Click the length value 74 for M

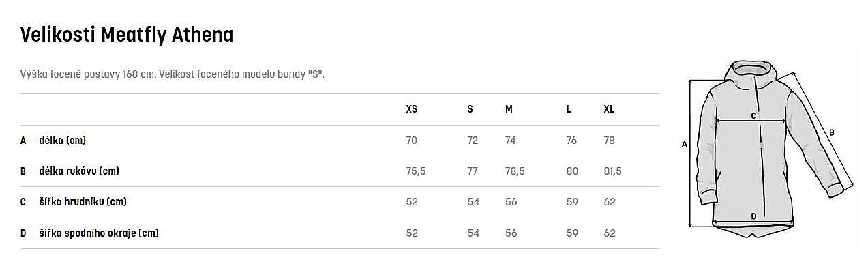tap(511, 141)
